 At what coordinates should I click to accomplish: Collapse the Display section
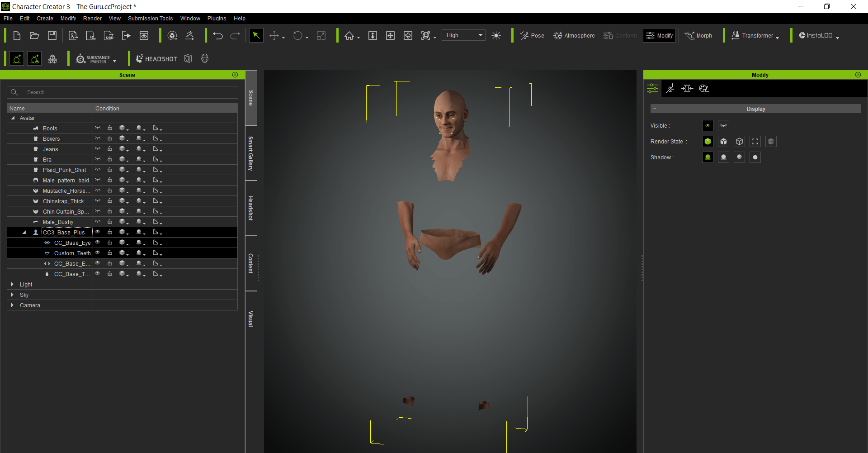point(655,109)
